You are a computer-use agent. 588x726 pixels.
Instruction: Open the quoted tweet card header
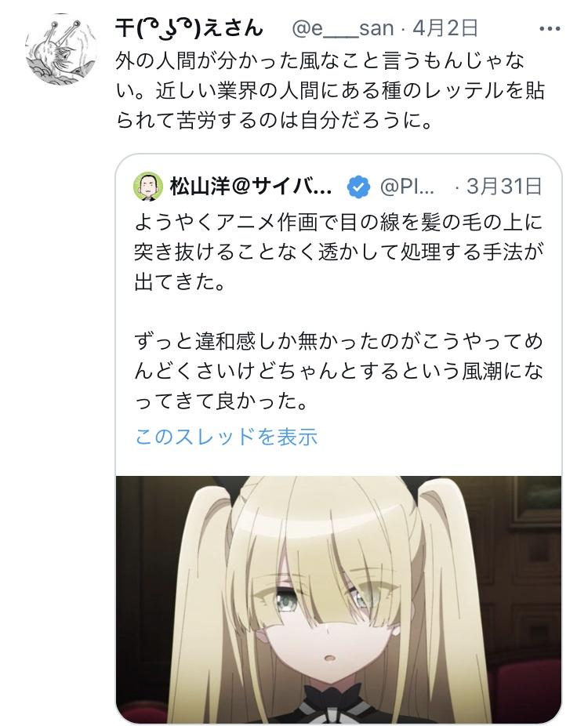[x=338, y=187]
